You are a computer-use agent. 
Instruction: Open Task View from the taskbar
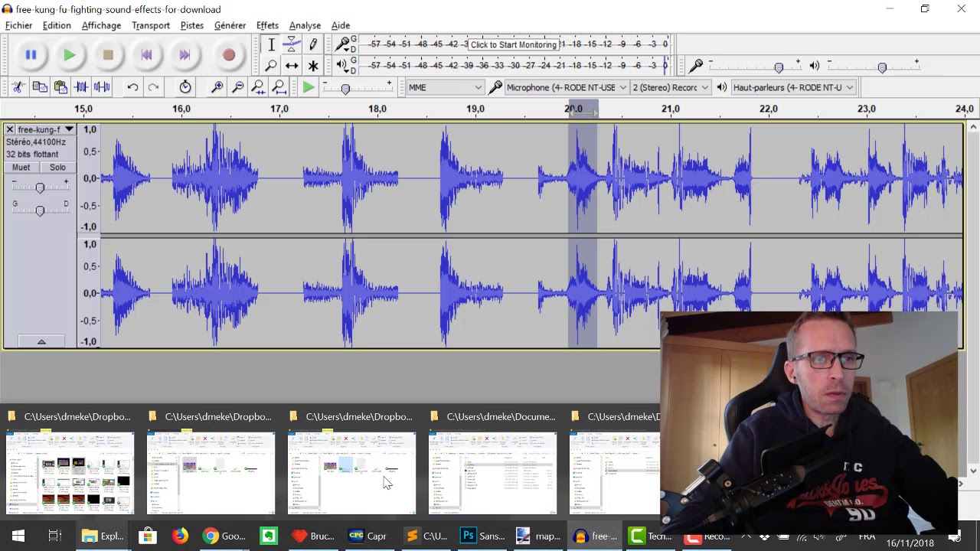click(54, 536)
